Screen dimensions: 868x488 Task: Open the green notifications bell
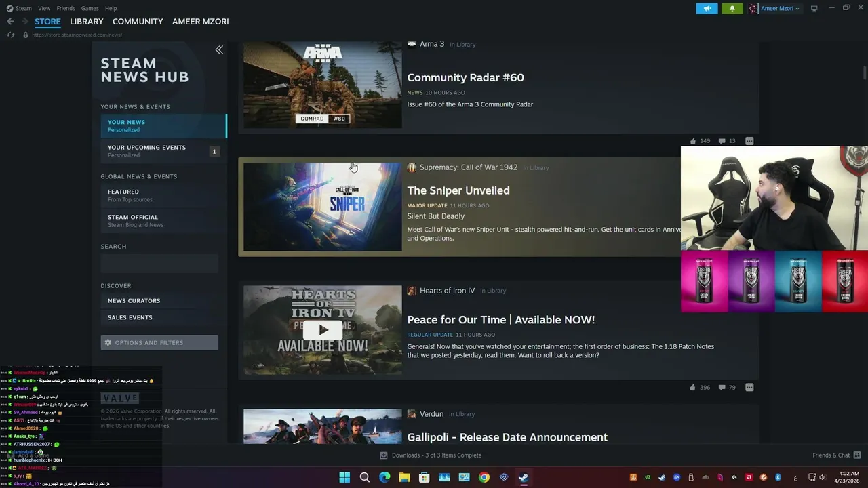[x=732, y=9]
